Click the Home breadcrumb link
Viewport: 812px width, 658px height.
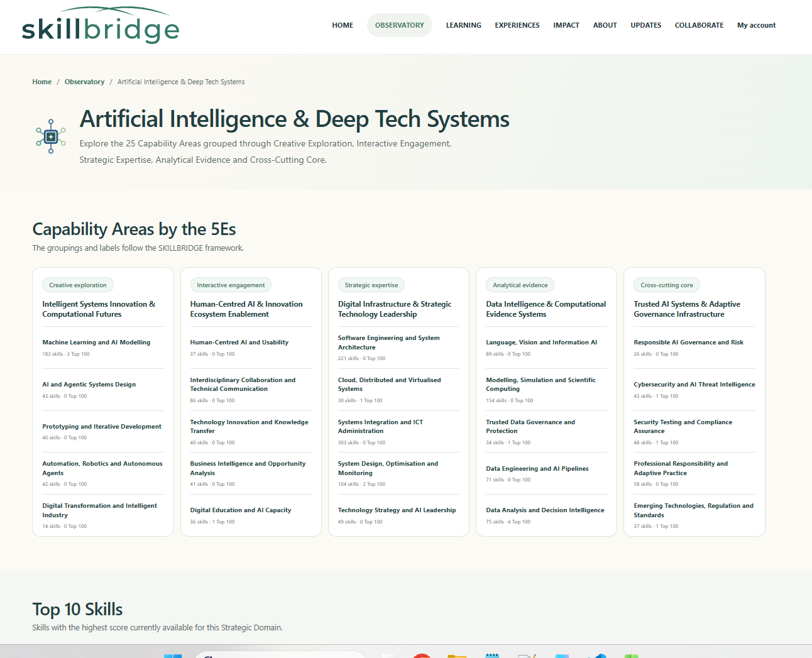click(x=42, y=82)
